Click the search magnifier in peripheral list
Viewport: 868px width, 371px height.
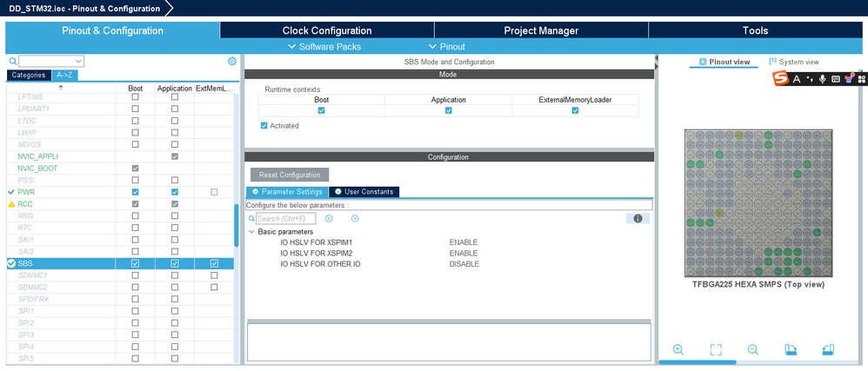point(13,62)
